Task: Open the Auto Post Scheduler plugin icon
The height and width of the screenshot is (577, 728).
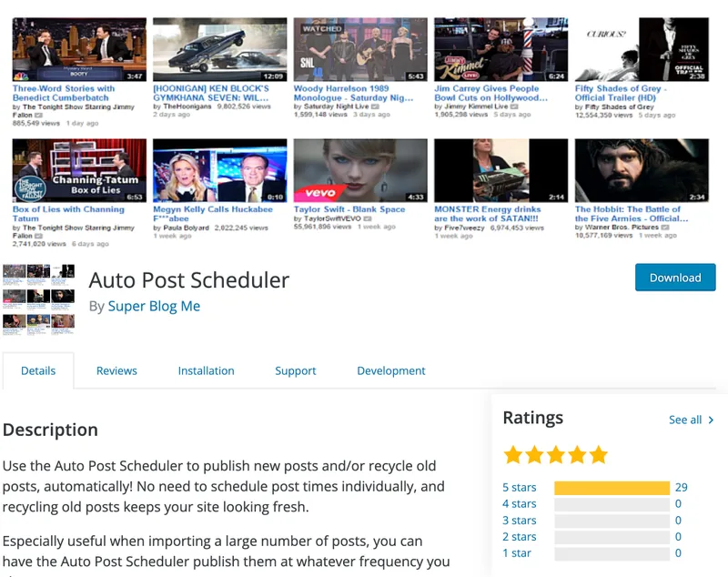Action: (x=38, y=299)
